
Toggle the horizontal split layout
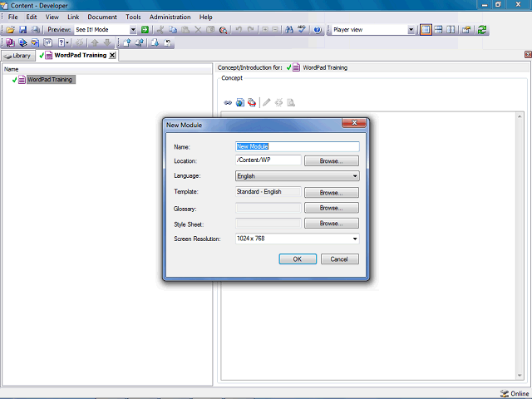[x=438, y=30]
